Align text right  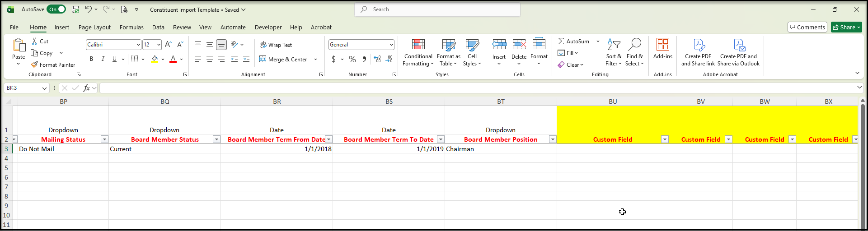point(221,59)
